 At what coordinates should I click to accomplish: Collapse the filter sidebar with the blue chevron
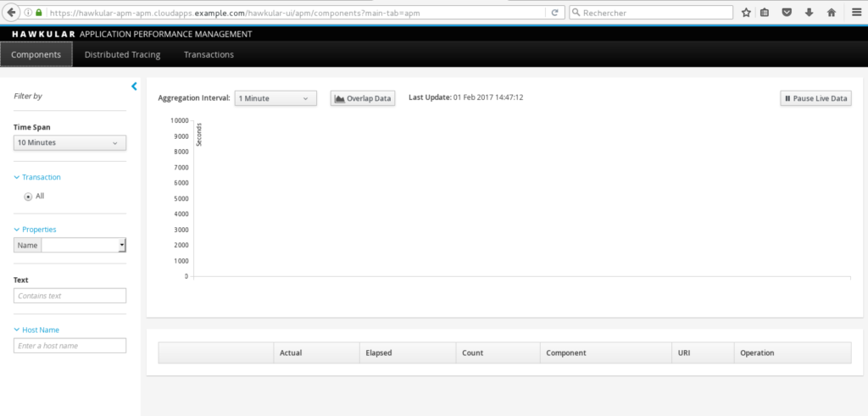pos(134,86)
